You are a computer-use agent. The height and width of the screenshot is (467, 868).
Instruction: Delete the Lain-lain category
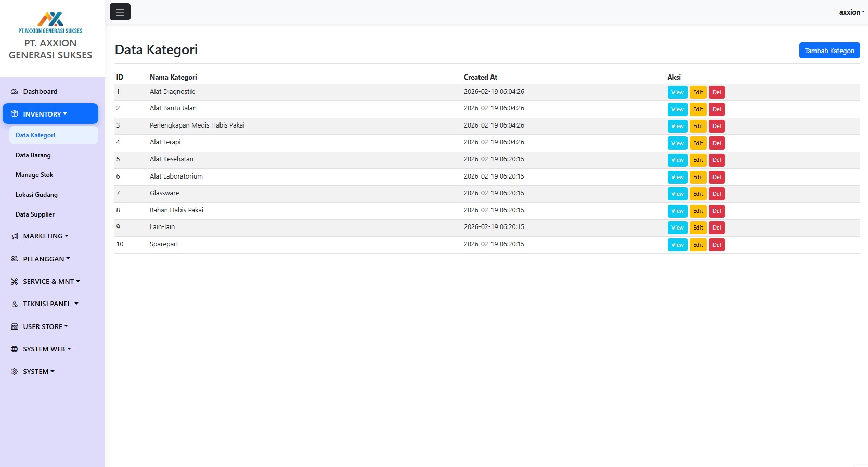point(717,228)
